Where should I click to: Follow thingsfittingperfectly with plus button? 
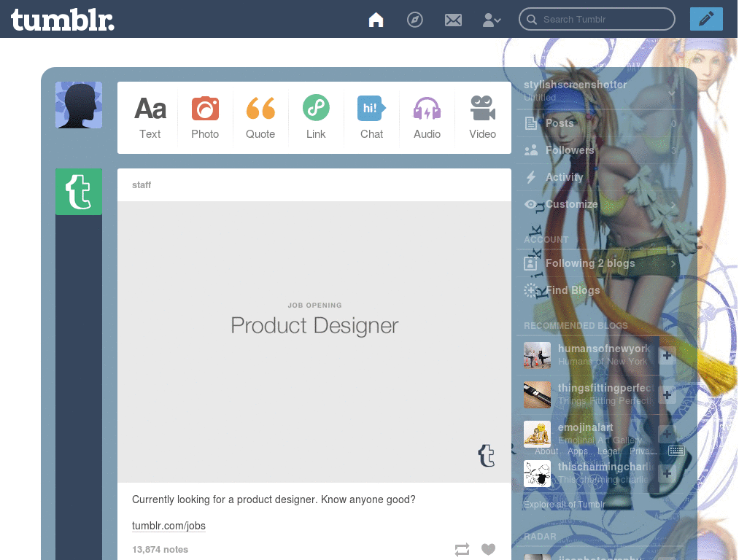667,394
